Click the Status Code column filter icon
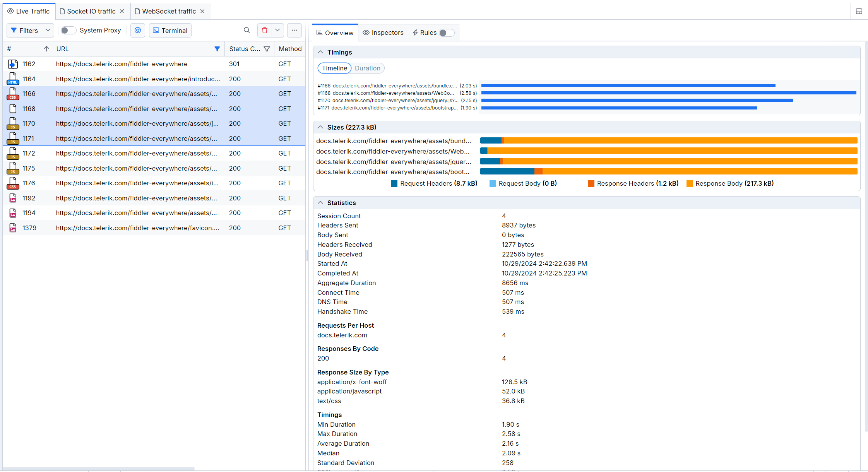 [267, 49]
